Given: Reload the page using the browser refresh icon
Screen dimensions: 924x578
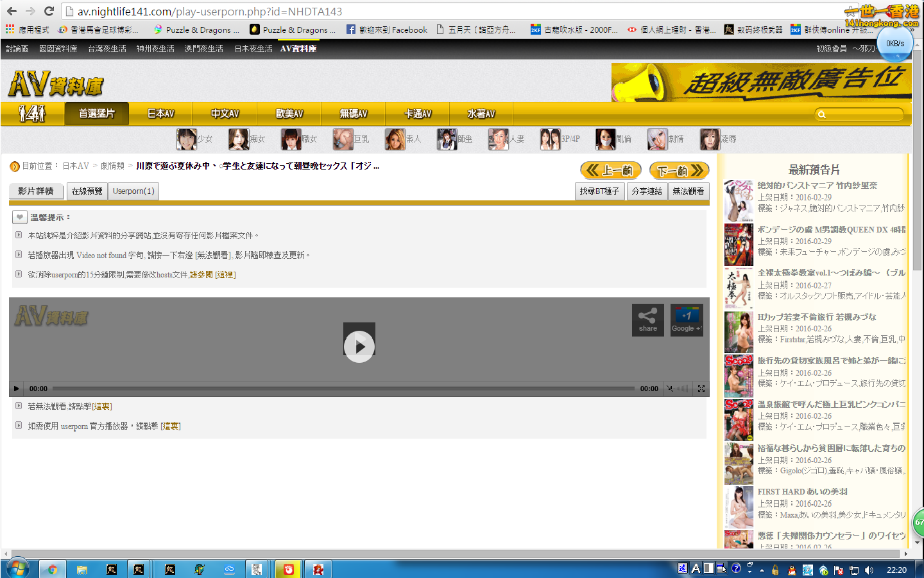Looking at the screenshot, I should 49,12.
